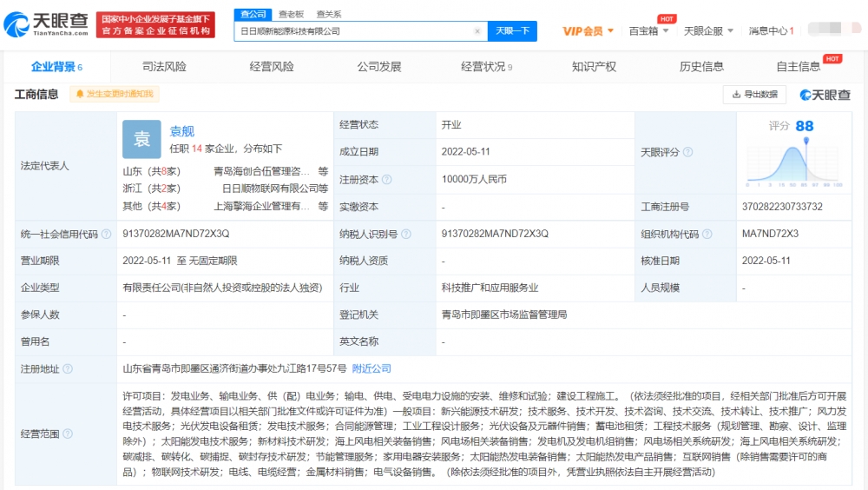Click help icon beside 组织机构代码
The height and width of the screenshot is (490, 868).
tap(707, 234)
